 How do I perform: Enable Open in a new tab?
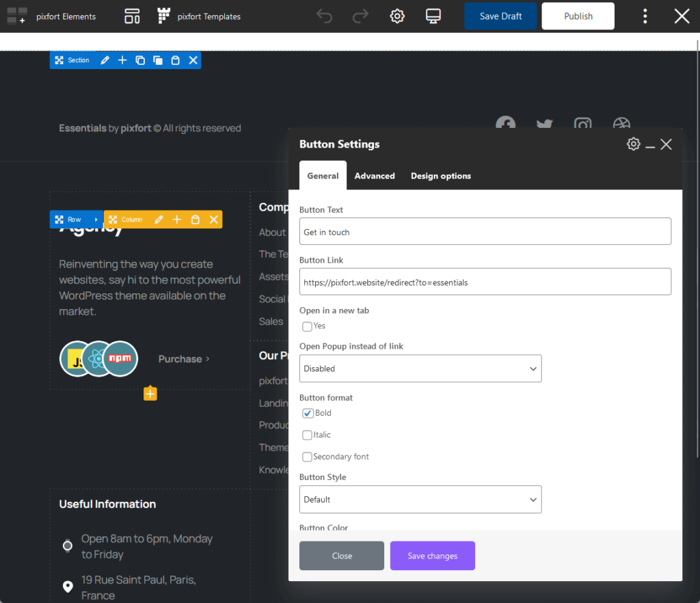click(307, 326)
